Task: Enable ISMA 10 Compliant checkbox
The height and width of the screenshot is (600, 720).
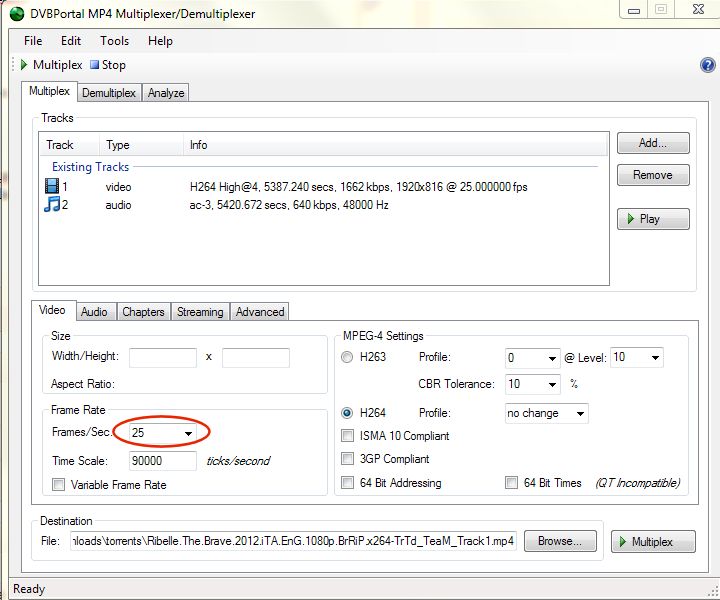Action: (348, 436)
